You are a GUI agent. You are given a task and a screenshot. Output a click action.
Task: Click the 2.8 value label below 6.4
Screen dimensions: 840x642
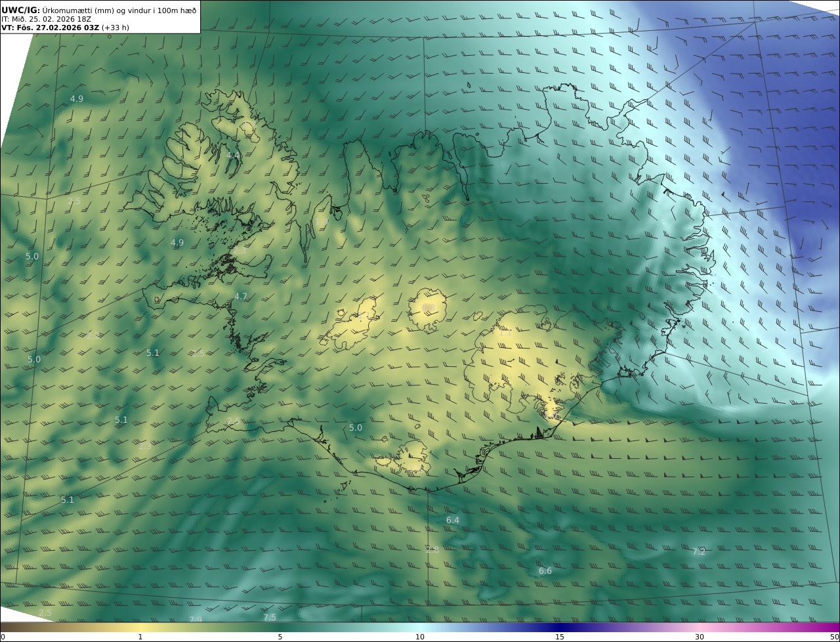(x=432, y=549)
